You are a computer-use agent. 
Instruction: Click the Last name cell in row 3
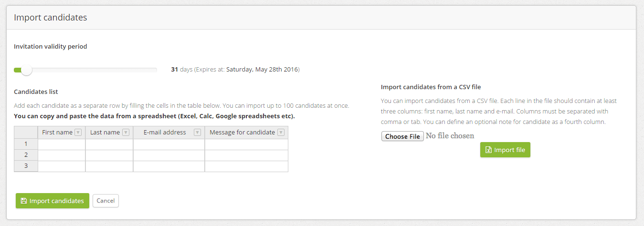pyautogui.click(x=109, y=166)
